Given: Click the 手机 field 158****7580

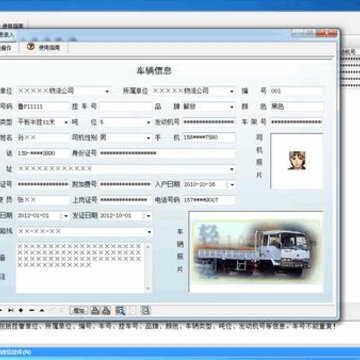Looking at the screenshot, I should point(209,138).
